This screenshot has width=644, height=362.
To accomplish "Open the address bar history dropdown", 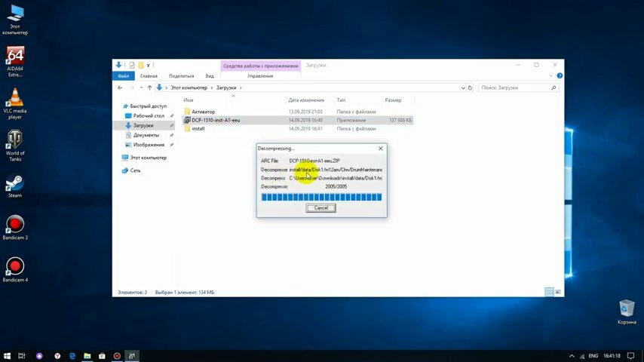I will point(463,87).
